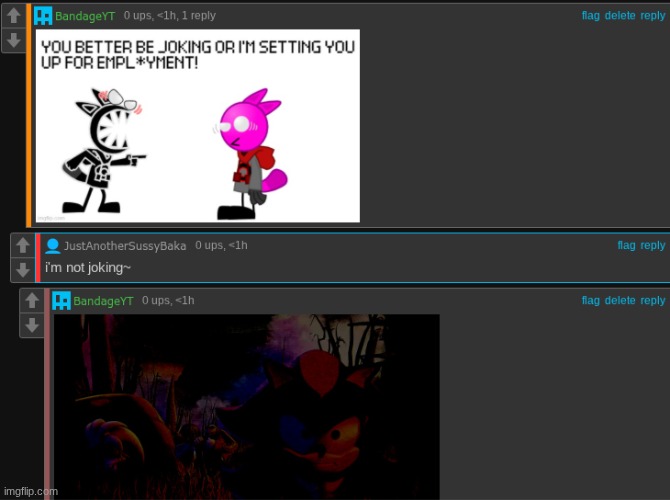
Task: Delete the top BandageYT comment
Action: coord(620,15)
